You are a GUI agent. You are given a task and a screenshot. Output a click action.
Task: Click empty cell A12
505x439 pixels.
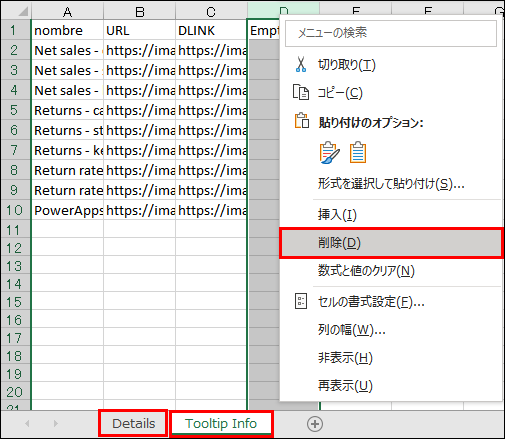pos(67,248)
